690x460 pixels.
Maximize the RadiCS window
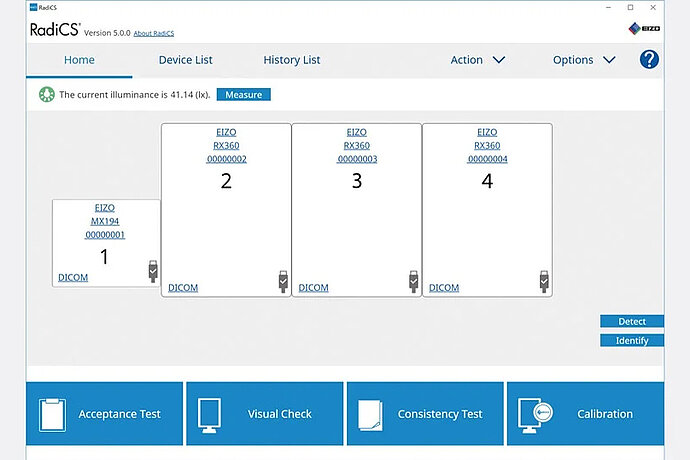(x=631, y=7)
